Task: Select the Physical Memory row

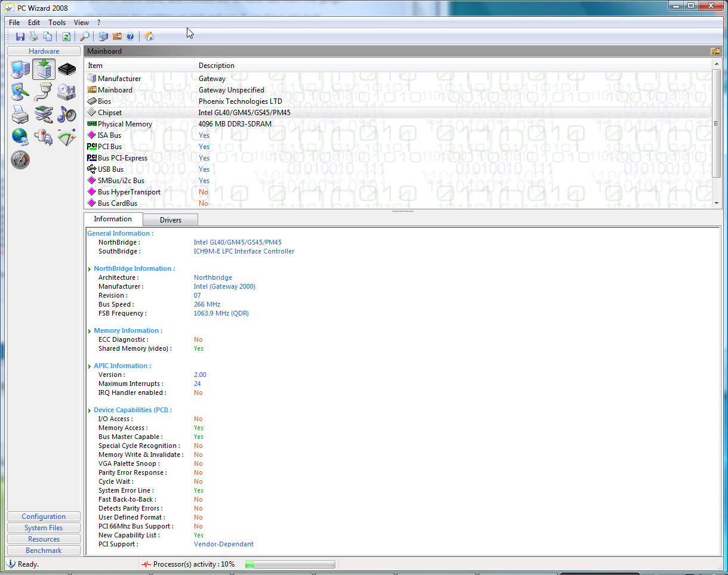Action: tap(399, 124)
